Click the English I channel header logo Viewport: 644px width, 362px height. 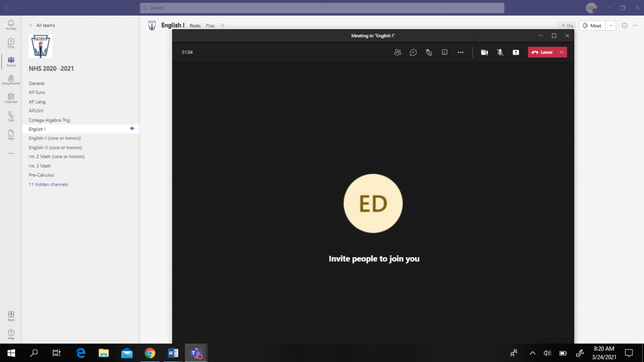click(152, 26)
